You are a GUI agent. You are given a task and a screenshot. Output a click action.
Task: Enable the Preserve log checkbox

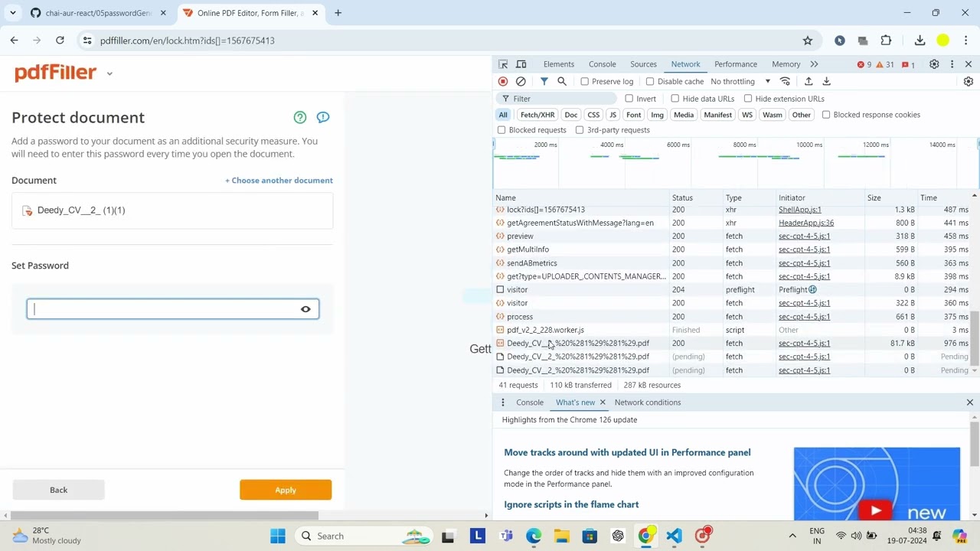point(585,81)
